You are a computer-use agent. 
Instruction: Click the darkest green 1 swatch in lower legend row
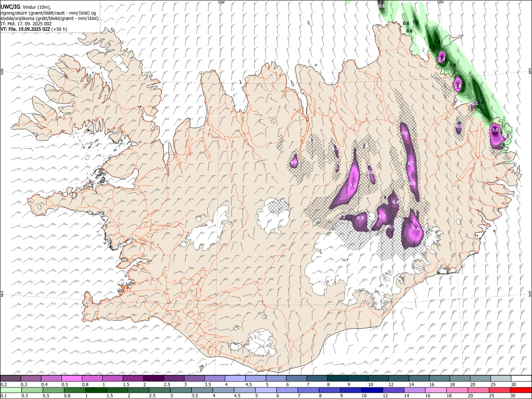coord(96,390)
